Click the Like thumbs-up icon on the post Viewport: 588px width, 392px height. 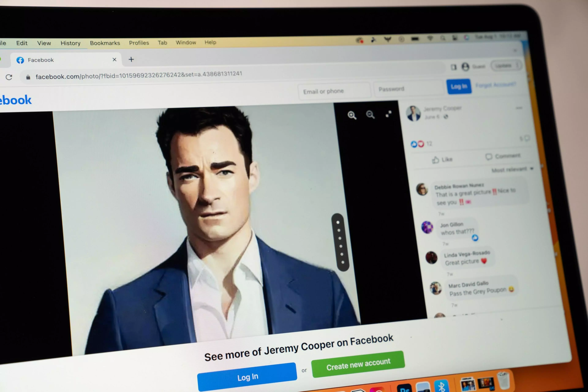pyautogui.click(x=436, y=160)
